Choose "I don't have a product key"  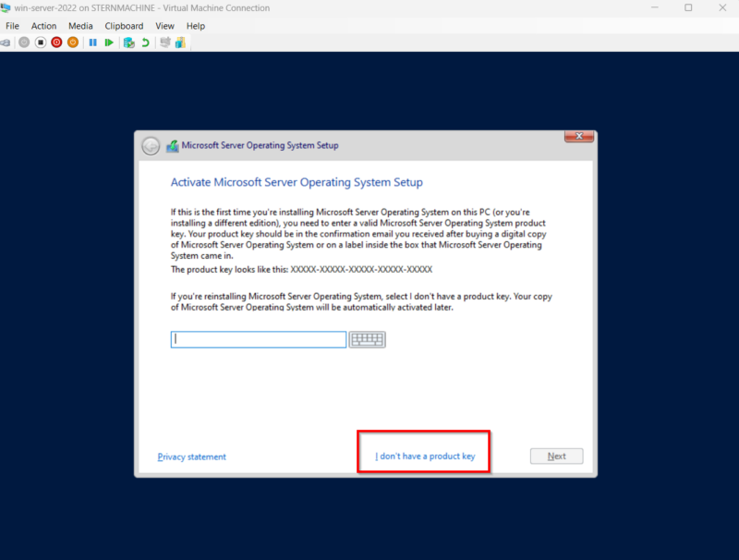425,457
